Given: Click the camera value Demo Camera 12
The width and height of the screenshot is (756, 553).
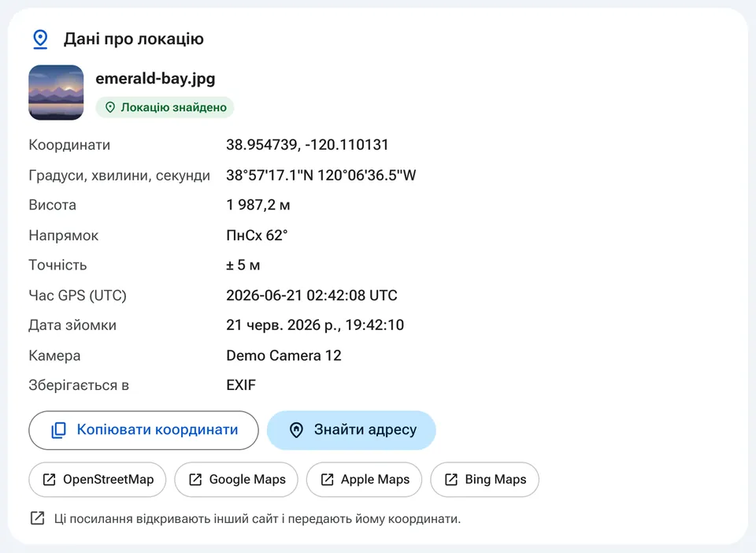Looking at the screenshot, I should (x=283, y=355).
